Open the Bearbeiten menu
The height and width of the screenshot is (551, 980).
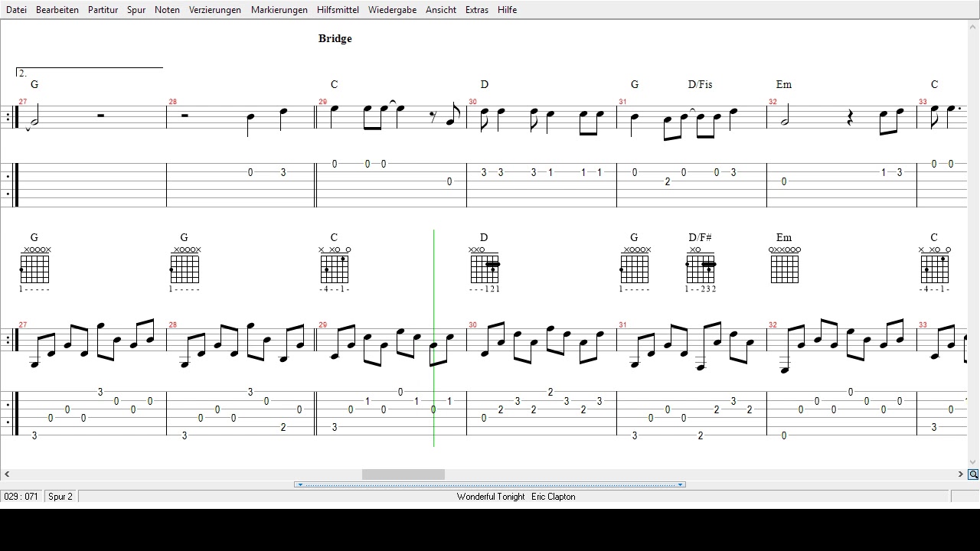57,10
